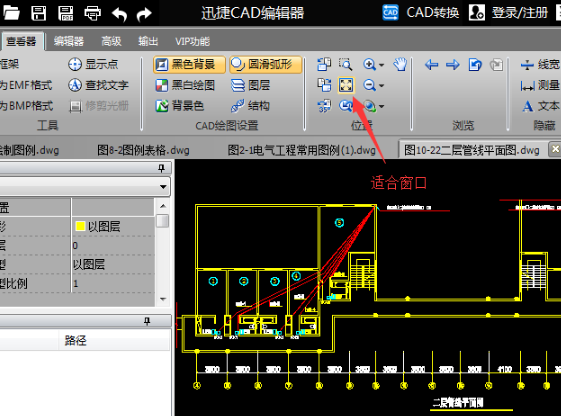Image resolution: width=561 pixels, height=416 pixels.
Task: Switch to the 查看器 tab
Action: point(21,41)
